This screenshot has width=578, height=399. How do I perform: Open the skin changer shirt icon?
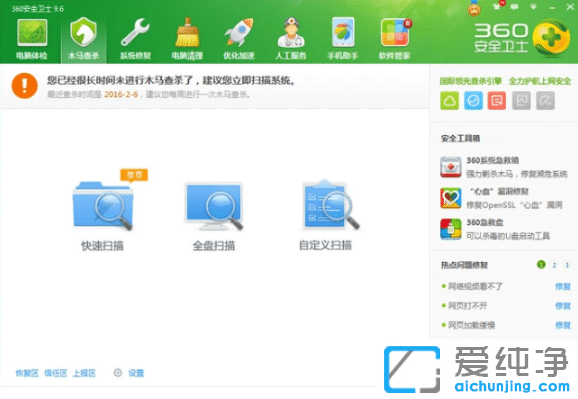tap(498, 6)
